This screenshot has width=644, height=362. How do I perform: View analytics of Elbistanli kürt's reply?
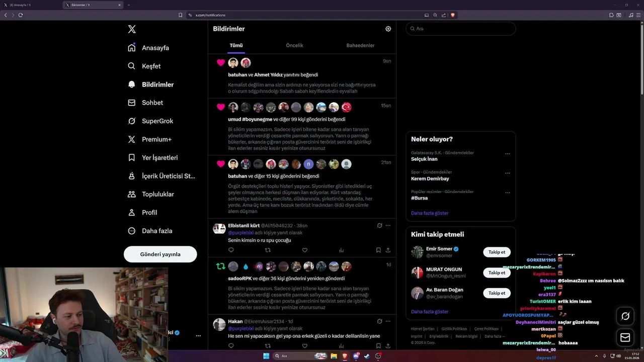click(341, 250)
